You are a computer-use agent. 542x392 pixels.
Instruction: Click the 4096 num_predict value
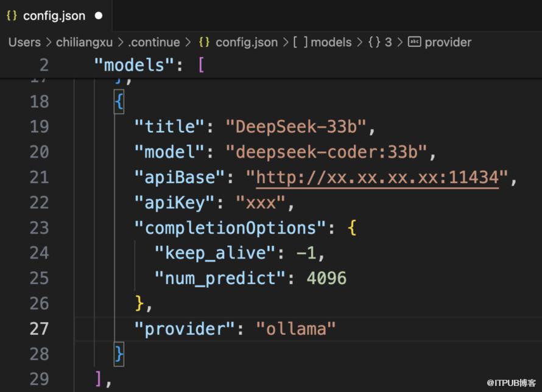326,278
